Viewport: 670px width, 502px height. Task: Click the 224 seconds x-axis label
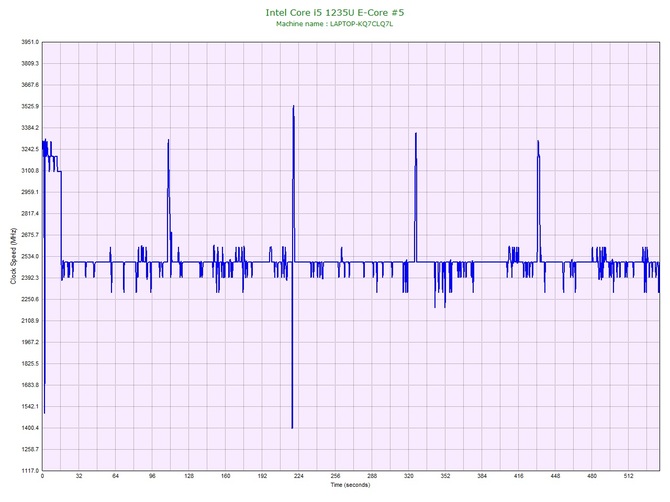pyautogui.click(x=299, y=476)
